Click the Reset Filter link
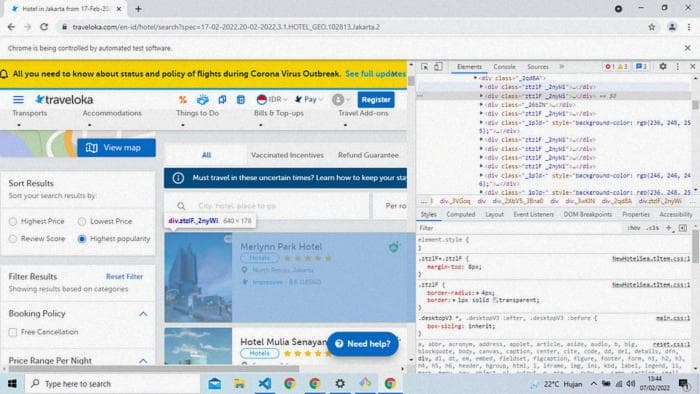This screenshot has height=394, width=700. (x=124, y=277)
